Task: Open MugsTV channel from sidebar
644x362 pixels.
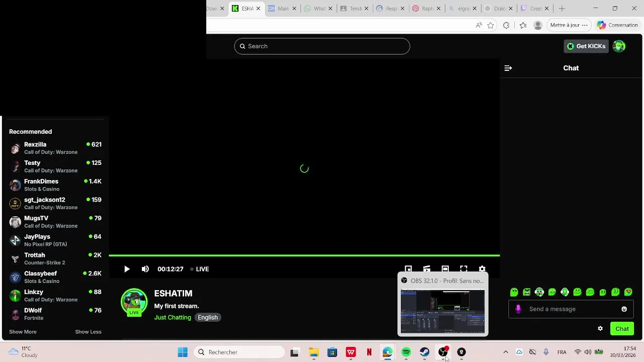Action: pyautogui.click(x=55, y=222)
